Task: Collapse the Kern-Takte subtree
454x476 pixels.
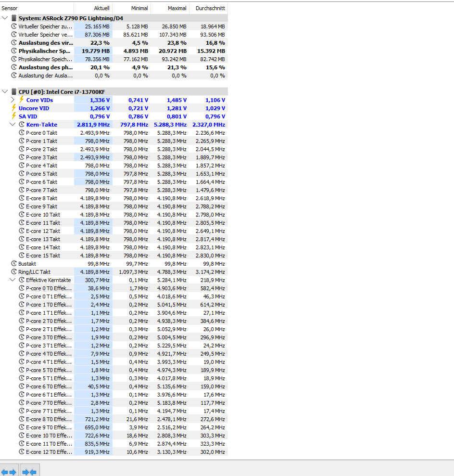Action: coord(13,124)
